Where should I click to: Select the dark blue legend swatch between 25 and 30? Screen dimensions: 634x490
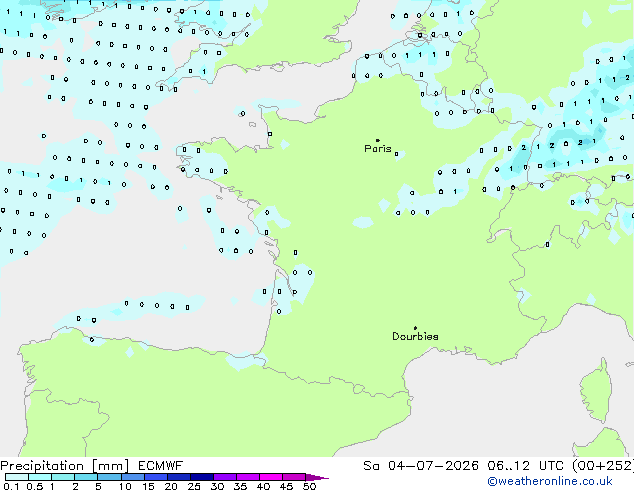(x=202, y=477)
